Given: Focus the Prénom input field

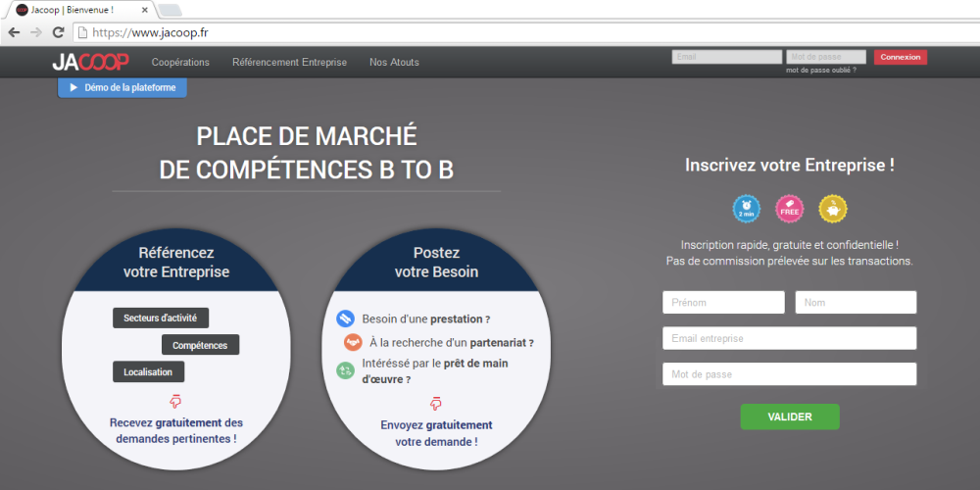Looking at the screenshot, I should pyautogui.click(x=723, y=303).
